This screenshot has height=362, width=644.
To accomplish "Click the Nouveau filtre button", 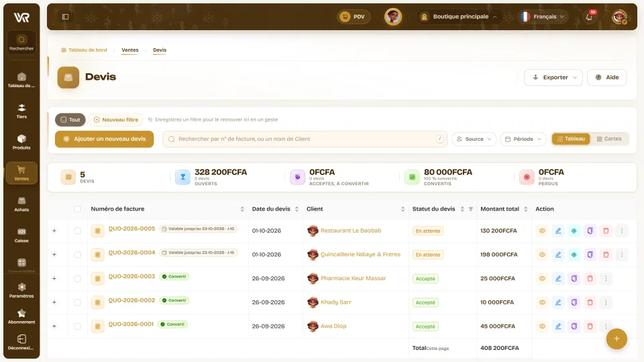I will pyautogui.click(x=116, y=120).
